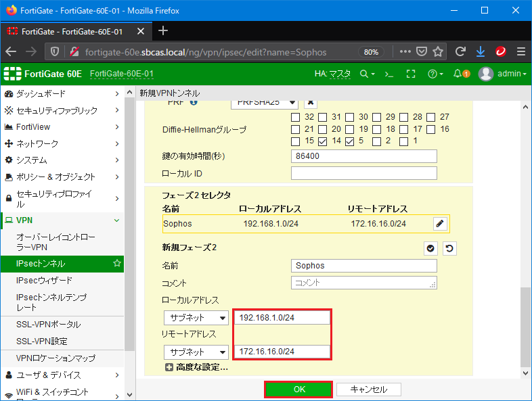Uncheck Diffie-Hellman group 14
This screenshot has width=532, height=401.
tap(323, 141)
